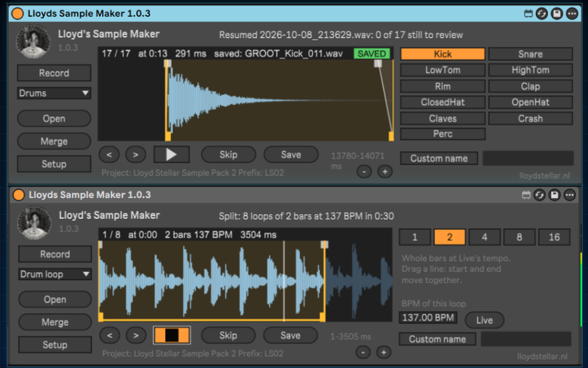The image size is (588, 368).
Task: Select the LowTom sample type
Action: 442,70
